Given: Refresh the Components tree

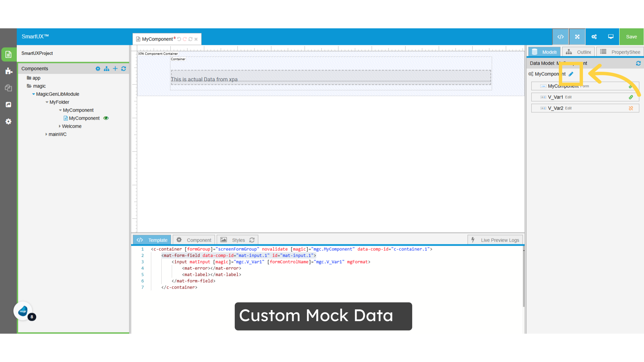Looking at the screenshot, I should 123,68.
